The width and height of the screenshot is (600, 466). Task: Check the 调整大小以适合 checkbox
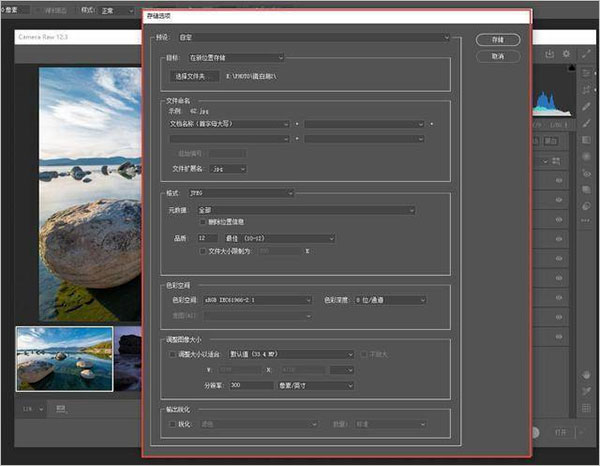(x=172, y=355)
